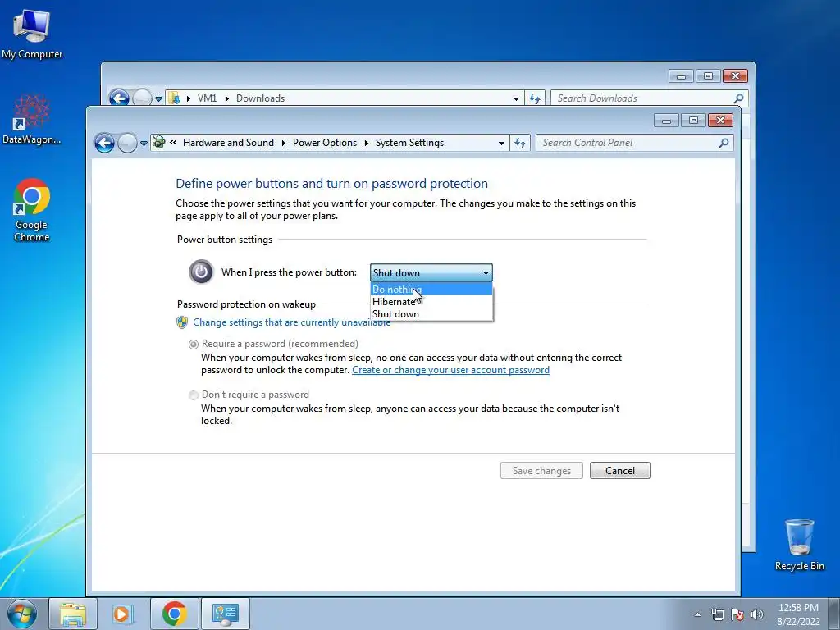
Task: Click the power button symbol icon
Action: click(201, 272)
